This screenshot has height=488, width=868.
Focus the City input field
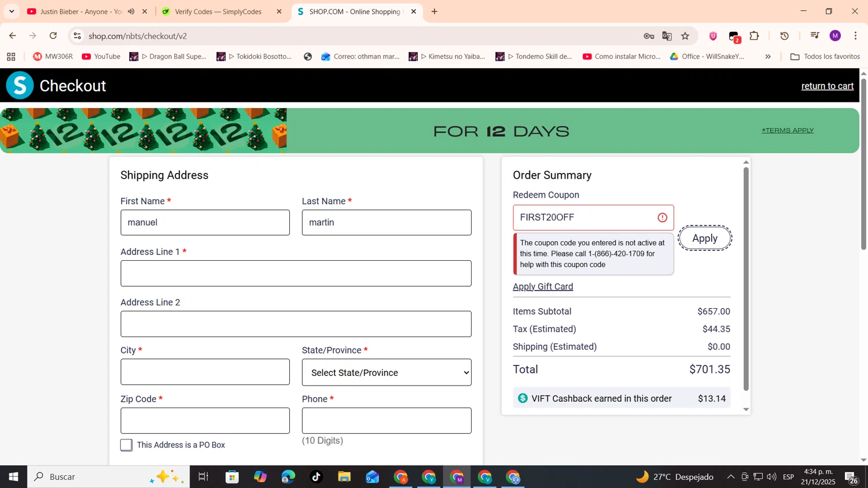point(205,372)
